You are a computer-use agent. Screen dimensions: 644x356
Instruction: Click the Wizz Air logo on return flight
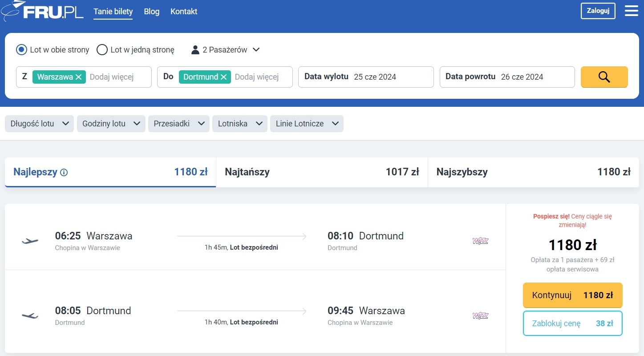(480, 316)
